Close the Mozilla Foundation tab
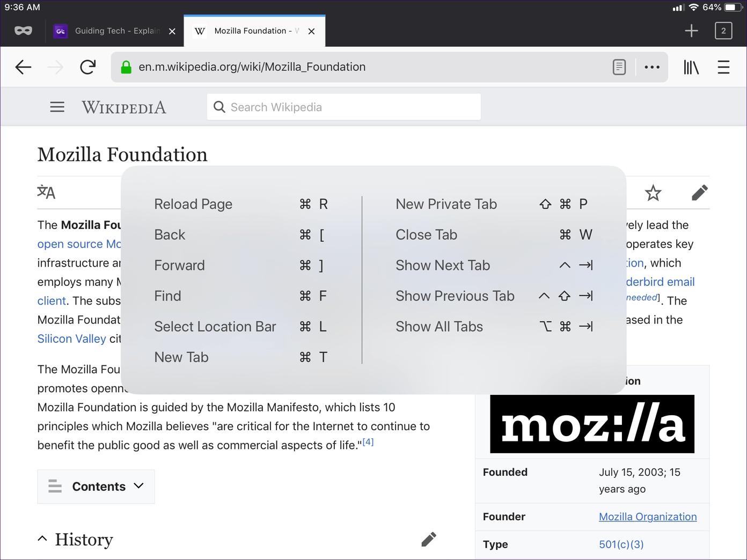 coord(312,32)
